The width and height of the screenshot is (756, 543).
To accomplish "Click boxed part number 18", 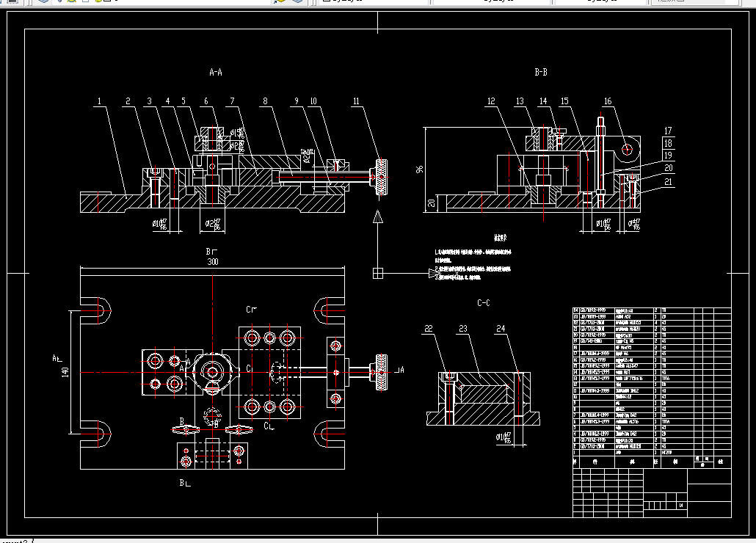I will point(668,143).
